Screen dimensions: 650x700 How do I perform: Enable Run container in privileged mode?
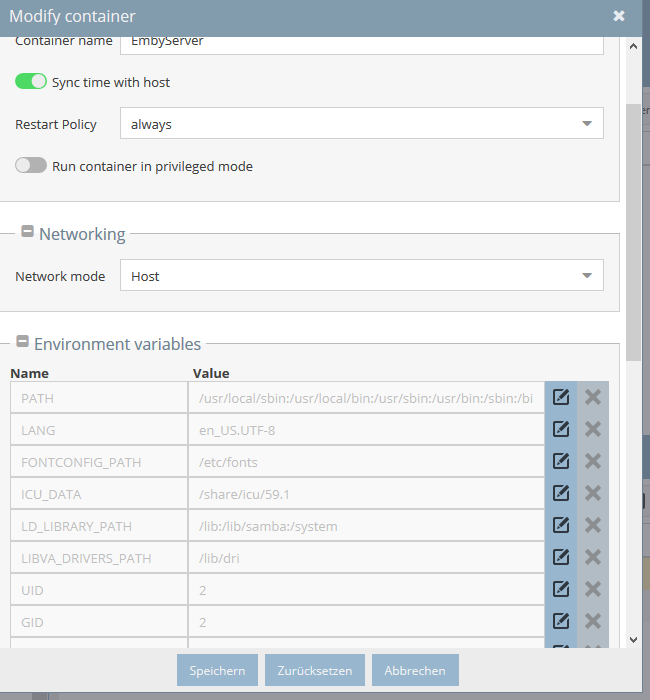31,165
